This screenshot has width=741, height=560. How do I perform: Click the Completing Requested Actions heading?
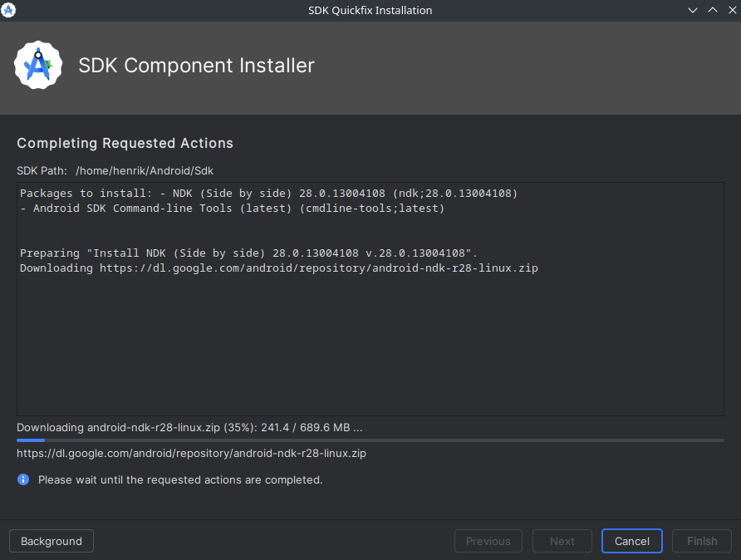tap(125, 143)
